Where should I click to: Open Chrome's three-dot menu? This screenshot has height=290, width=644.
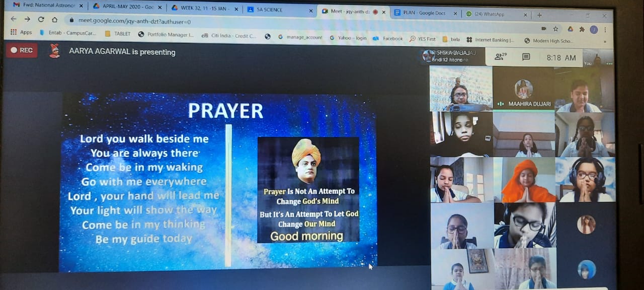(x=606, y=30)
